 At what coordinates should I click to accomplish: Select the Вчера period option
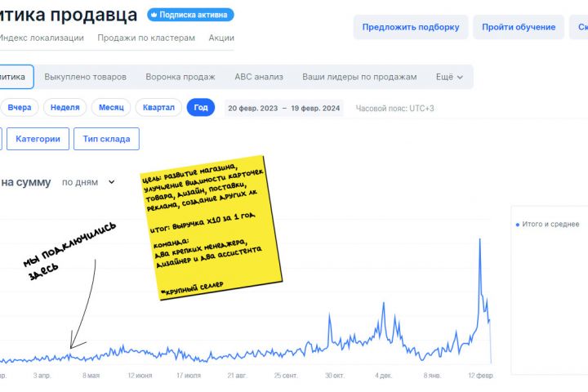click(x=20, y=108)
